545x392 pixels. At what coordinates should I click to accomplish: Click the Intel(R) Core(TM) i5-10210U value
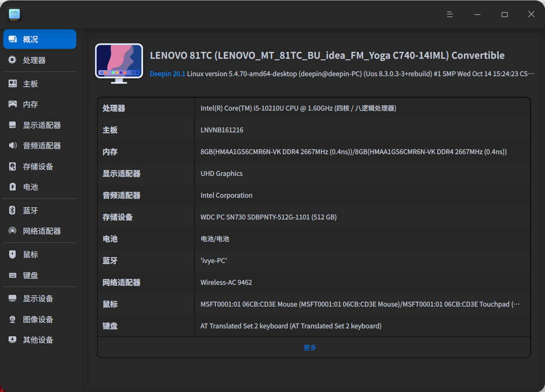click(x=298, y=108)
